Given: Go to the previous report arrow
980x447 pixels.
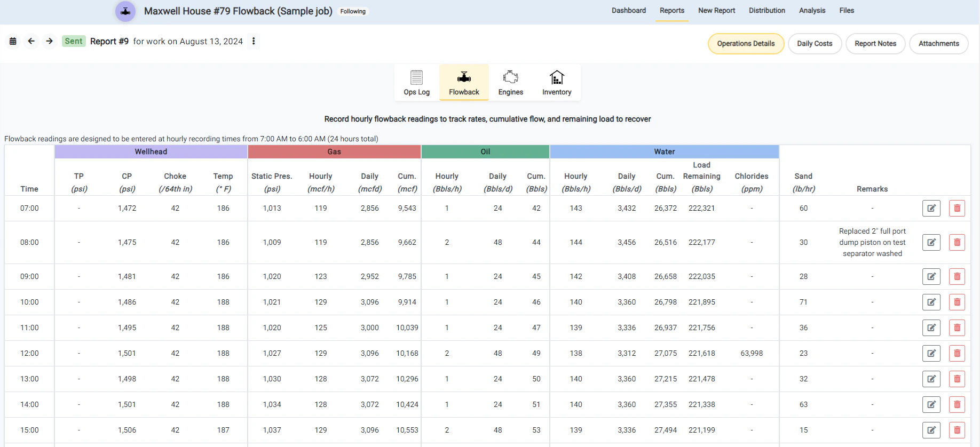Looking at the screenshot, I should 31,41.
